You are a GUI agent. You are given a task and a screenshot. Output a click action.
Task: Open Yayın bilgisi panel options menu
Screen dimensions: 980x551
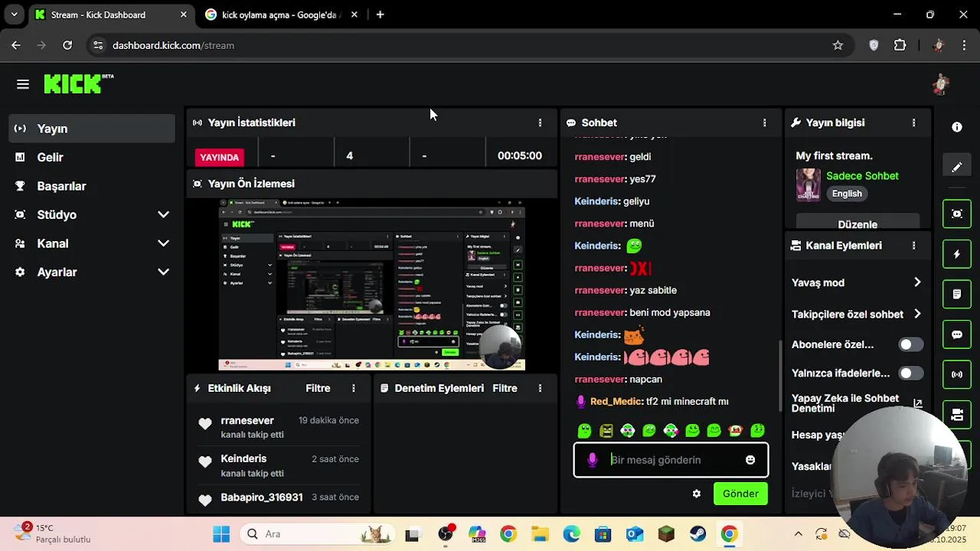click(x=913, y=122)
